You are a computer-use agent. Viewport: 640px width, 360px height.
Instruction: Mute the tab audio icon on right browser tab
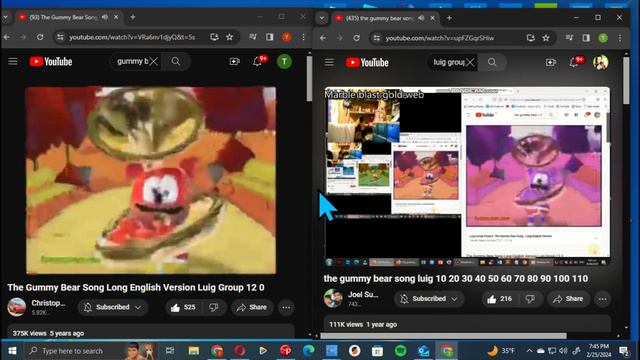(421, 18)
